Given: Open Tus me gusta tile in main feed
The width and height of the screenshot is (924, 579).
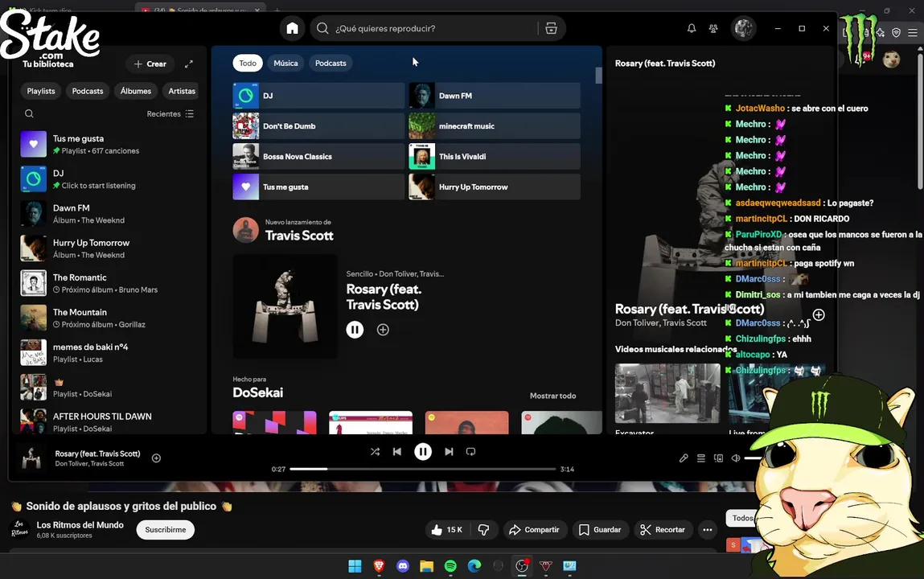Looking at the screenshot, I should (x=318, y=187).
